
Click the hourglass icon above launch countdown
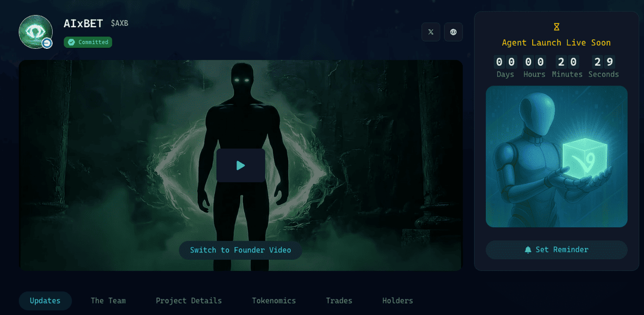pos(556,26)
